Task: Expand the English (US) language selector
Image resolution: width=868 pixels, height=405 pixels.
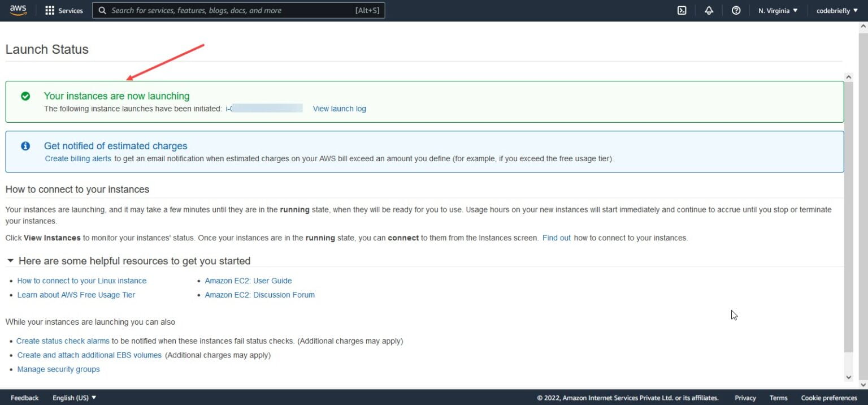Action: click(x=74, y=397)
